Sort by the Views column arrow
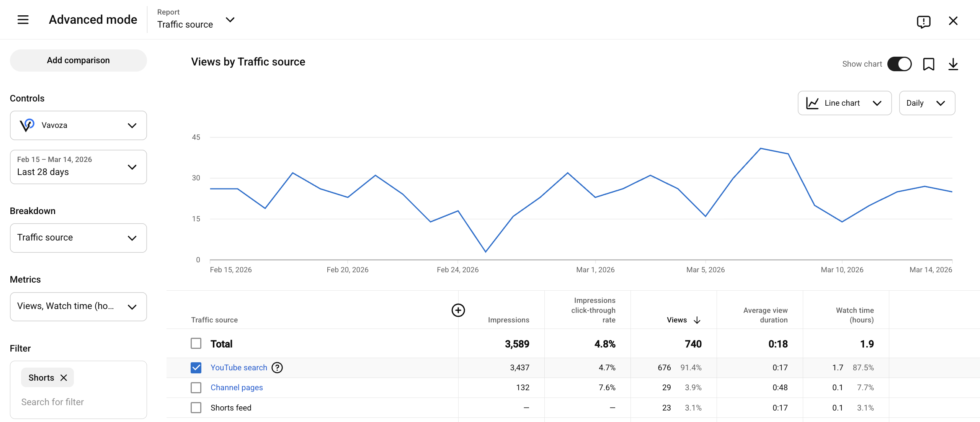 tap(697, 320)
